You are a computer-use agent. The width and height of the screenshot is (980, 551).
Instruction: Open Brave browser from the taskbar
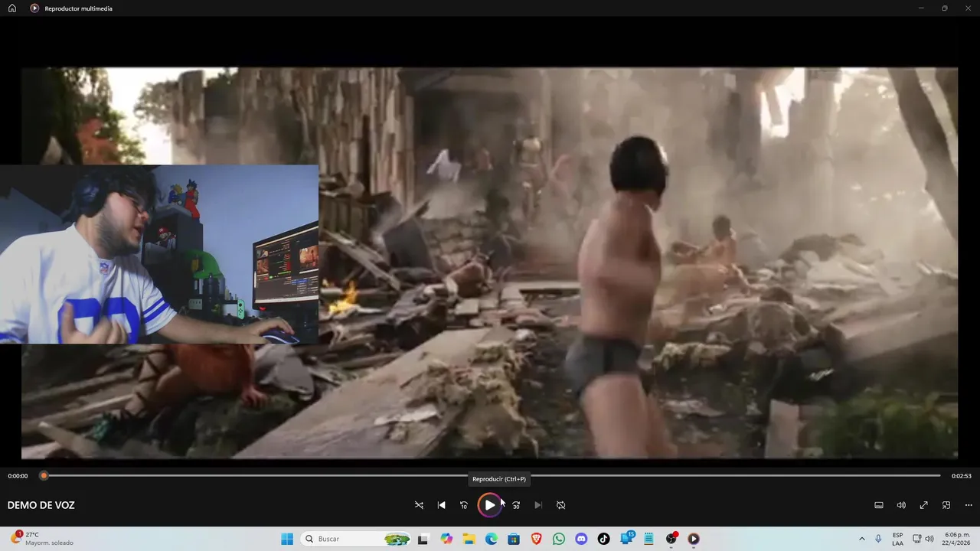537,539
